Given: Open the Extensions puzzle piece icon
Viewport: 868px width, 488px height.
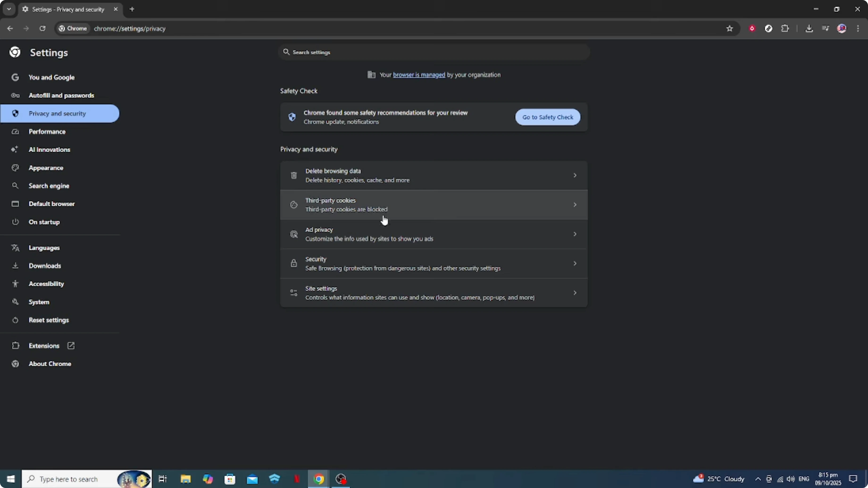Looking at the screenshot, I should point(785,29).
